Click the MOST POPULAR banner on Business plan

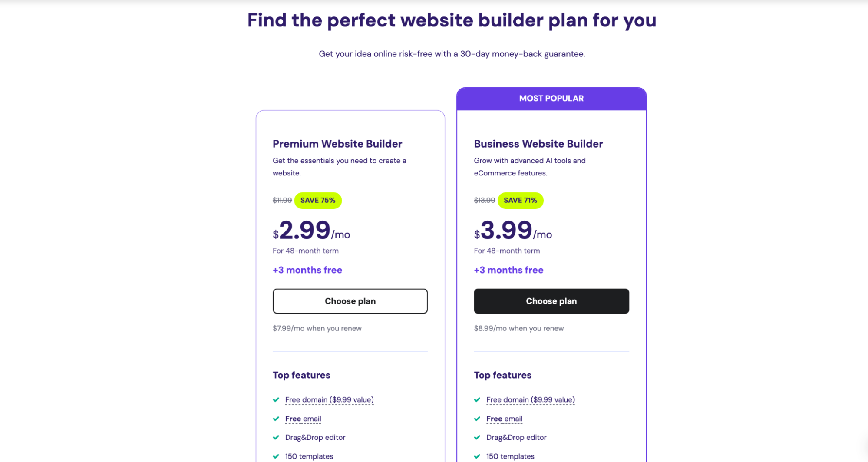[x=551, y=98]
